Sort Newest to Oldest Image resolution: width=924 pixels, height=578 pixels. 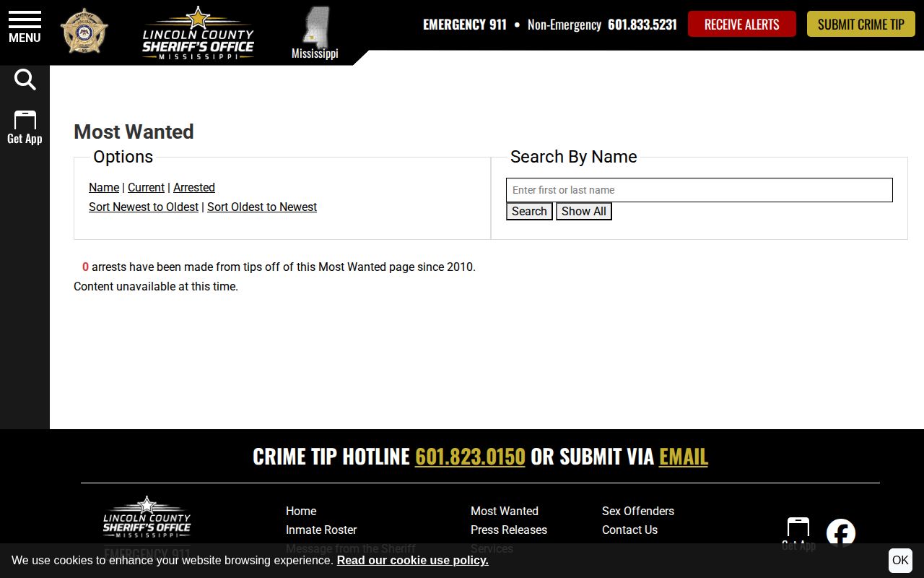[x=144, y=207]
